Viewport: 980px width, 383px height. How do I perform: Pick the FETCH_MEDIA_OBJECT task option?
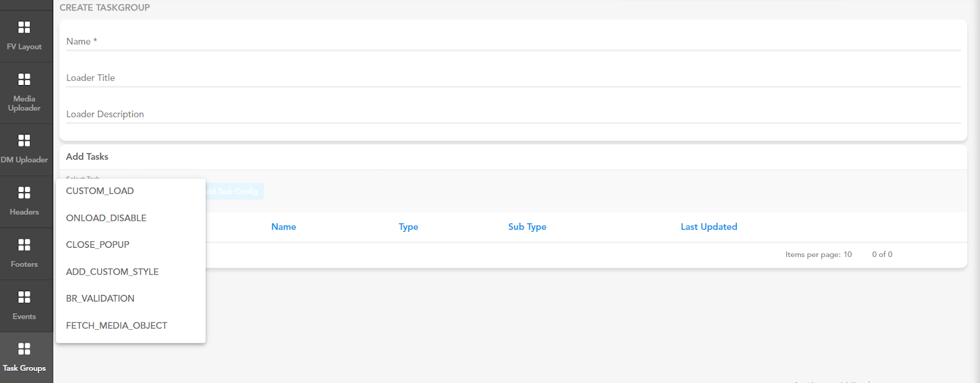pos(130,325)
